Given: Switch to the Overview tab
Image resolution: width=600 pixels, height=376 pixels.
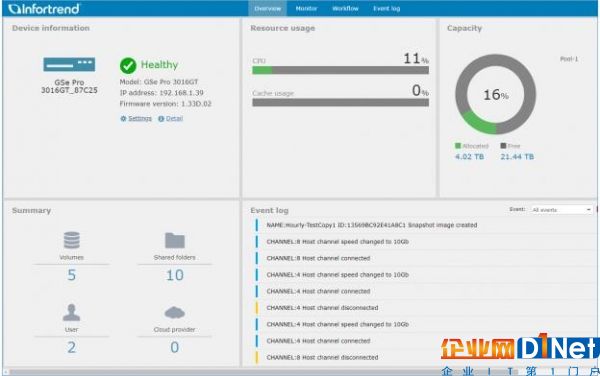Looking at the screenshot, I should 267,8.
